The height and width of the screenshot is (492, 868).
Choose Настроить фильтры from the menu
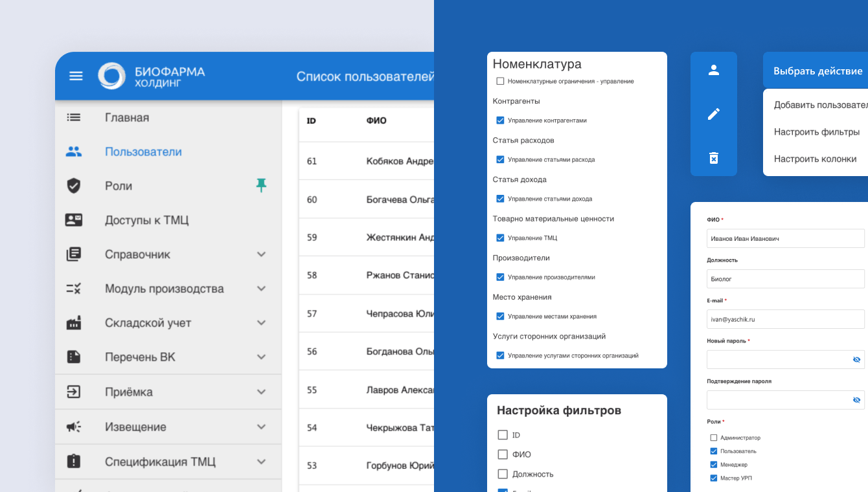tap(816, 132)
